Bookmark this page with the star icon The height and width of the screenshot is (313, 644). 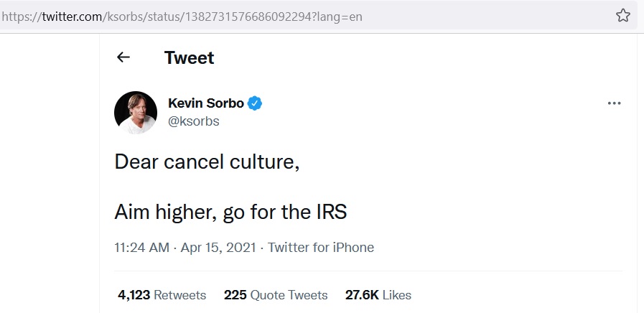pos(622,16)
